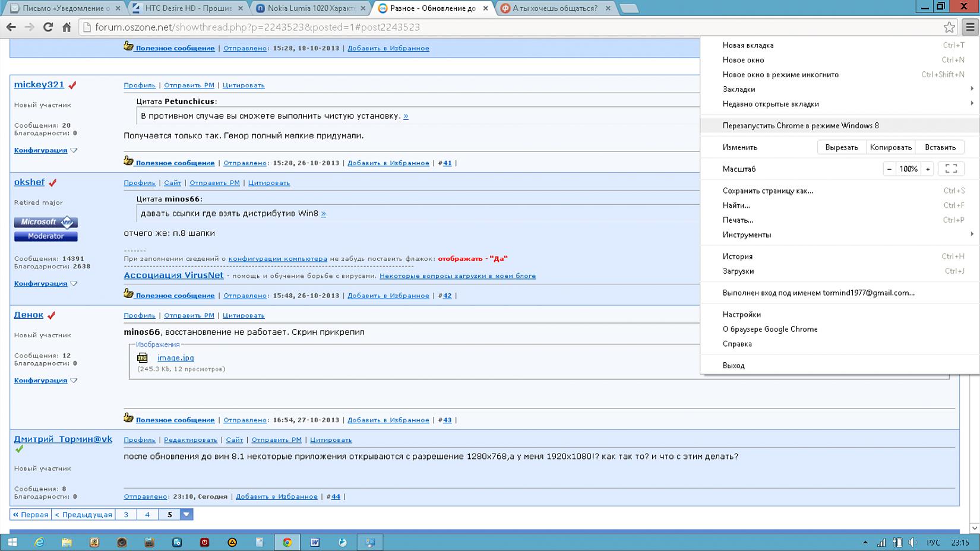Open the image.jpg attachment file icon

pyautogui.click(x=143, y=357)
